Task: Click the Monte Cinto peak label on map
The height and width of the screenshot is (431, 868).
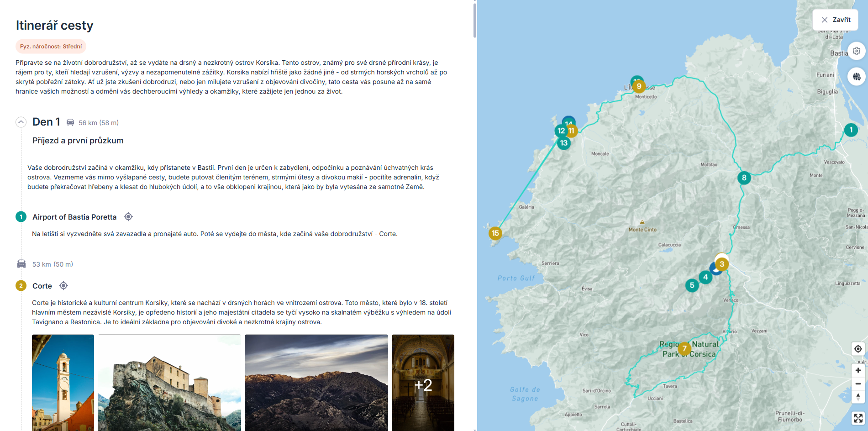Action: [x=642, y=230]
